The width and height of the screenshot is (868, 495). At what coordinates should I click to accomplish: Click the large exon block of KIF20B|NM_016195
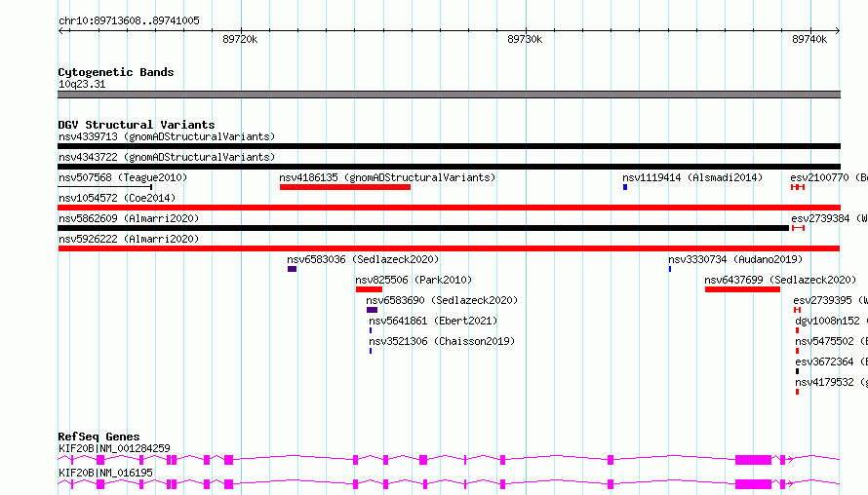pyautogui.click(x=754, y=484)
